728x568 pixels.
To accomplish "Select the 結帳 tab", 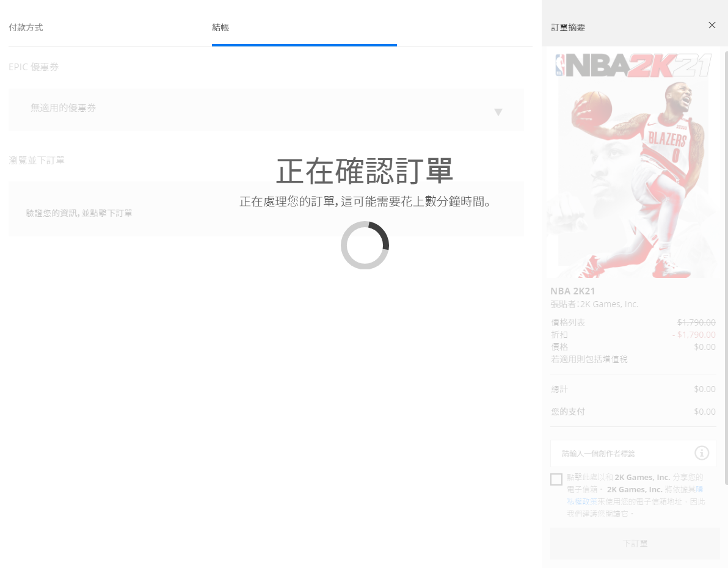I will 220,27.
